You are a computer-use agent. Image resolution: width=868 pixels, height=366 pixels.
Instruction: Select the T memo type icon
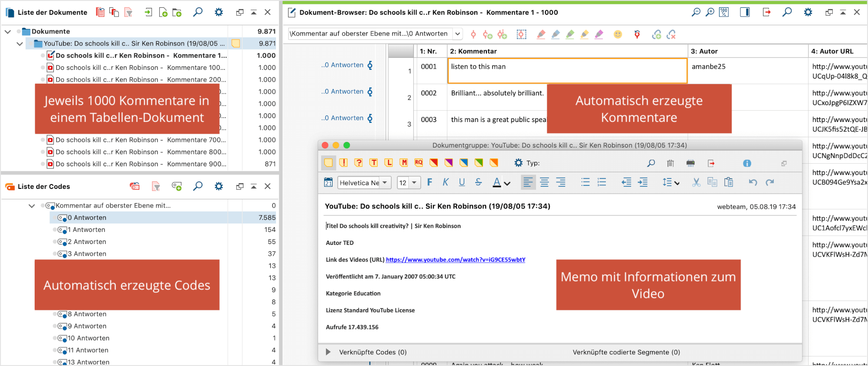(374, 163)
